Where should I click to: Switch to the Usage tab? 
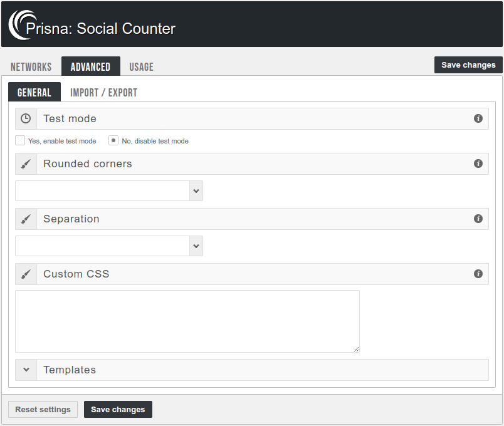(x=142, y=67)
